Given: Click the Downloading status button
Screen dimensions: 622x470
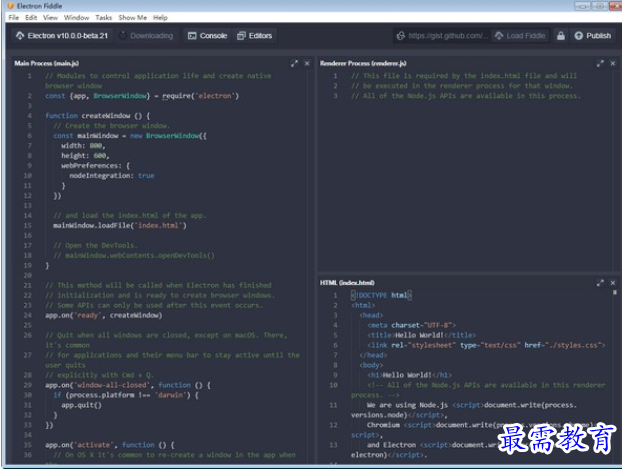Looking at the screenshot, I should click(146, 36).
